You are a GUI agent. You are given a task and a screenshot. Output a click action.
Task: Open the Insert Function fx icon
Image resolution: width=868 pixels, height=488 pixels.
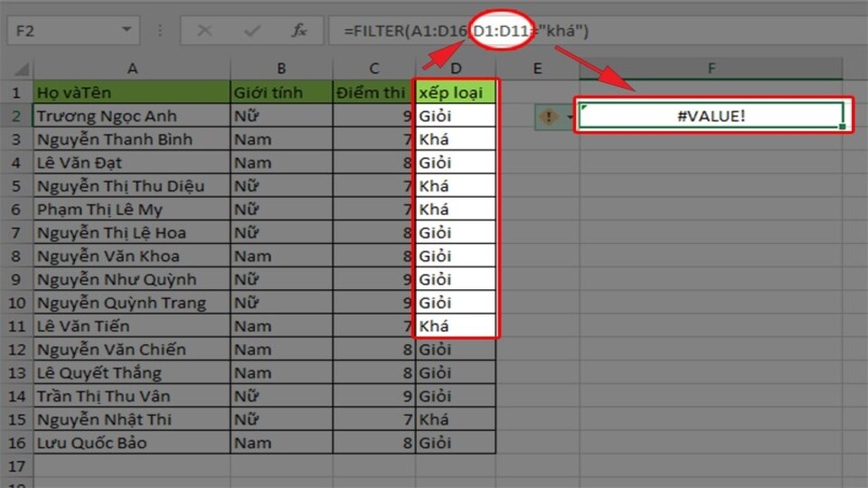[x=299, y=31]
